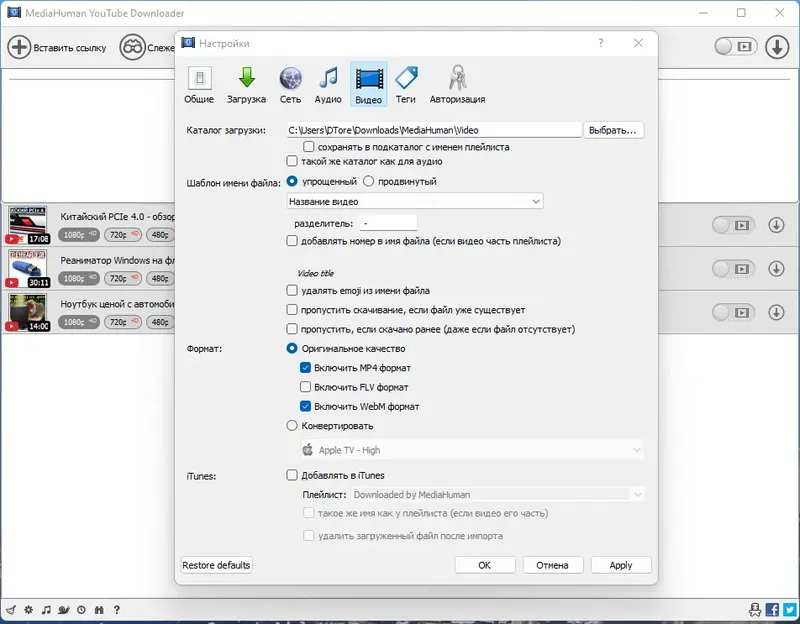
Task: Select the 'Оригинальное качество' radio button
Action: click(x=292, y=348)
